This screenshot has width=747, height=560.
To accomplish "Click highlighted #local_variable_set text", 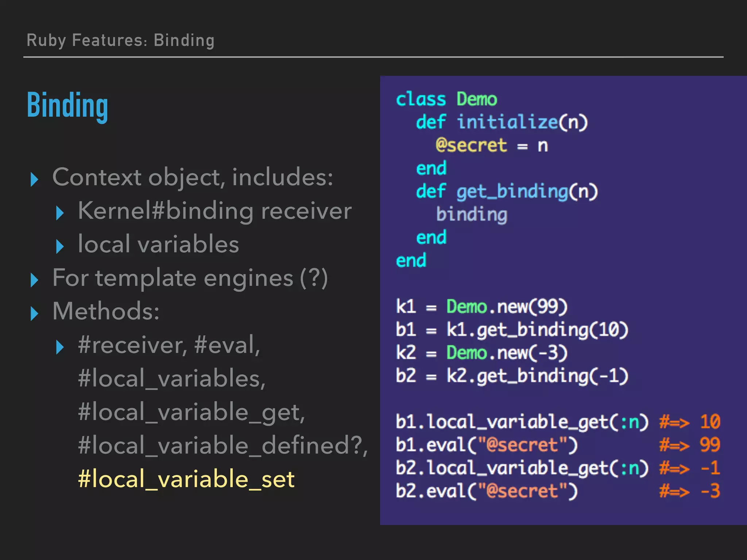I will pos(186,479).
